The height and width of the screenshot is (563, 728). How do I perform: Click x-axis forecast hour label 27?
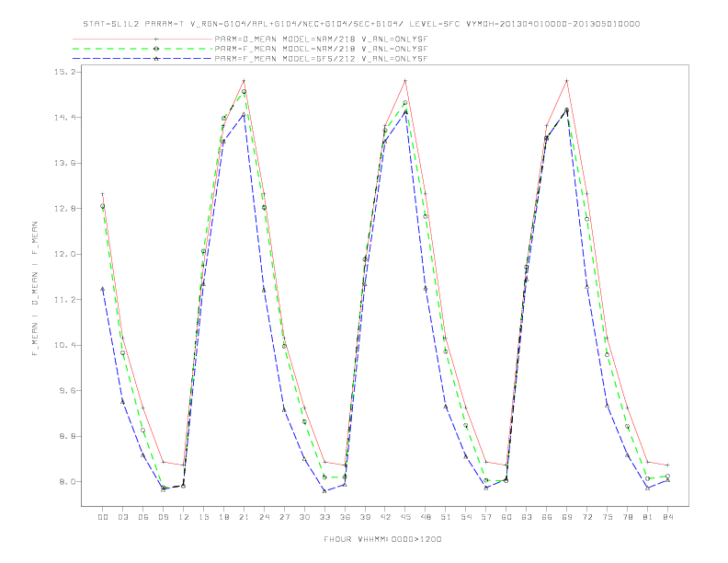pos(284,517)
